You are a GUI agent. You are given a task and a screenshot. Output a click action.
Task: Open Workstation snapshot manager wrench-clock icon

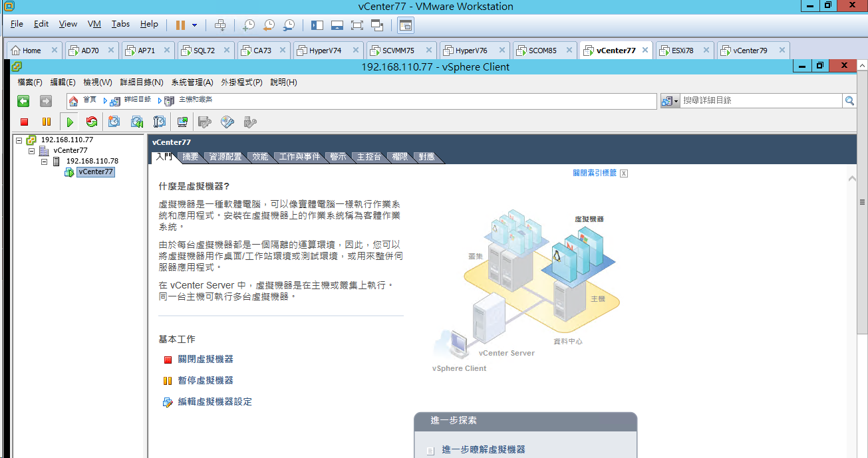289,25
